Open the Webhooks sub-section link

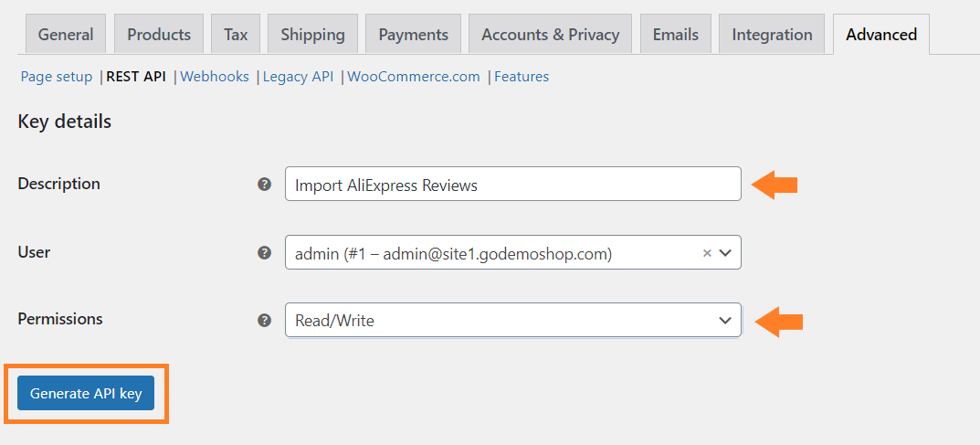215,77
